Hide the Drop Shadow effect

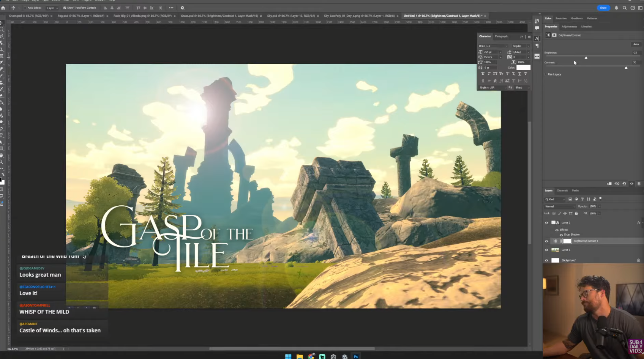point(561,235)
